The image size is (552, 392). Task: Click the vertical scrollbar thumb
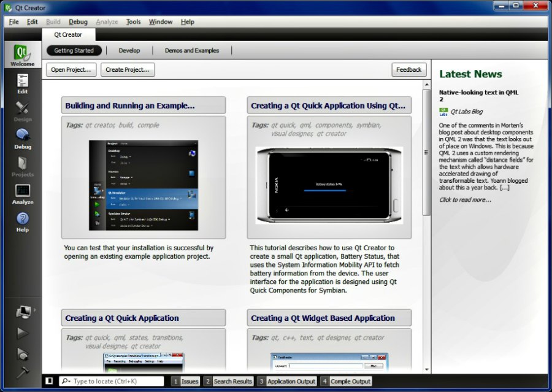pyautogui.click(x=427, y=152)
